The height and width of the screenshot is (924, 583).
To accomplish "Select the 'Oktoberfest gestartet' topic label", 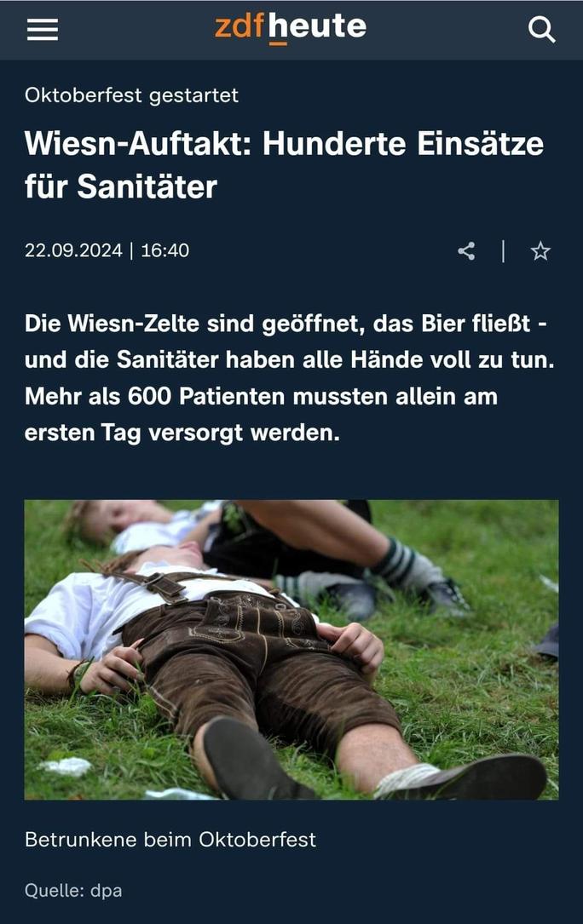I will coord(131,95).
